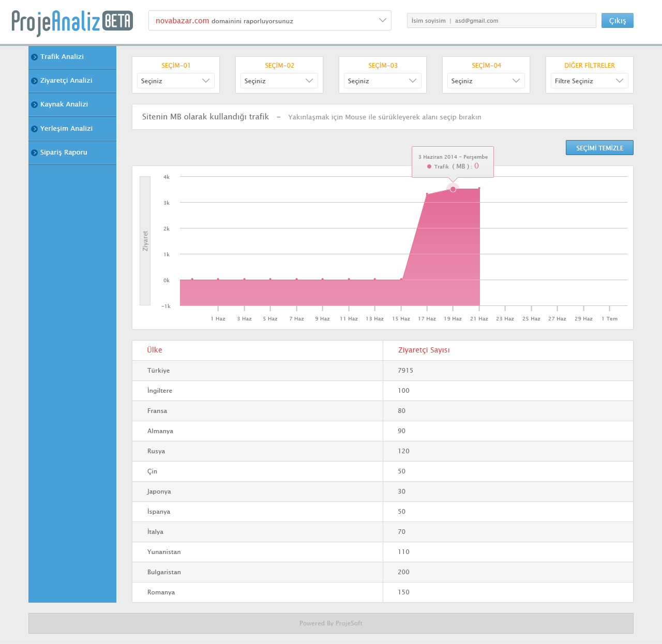Open the Kaynak Analizi menu item
The image size is (662, 644).
coord(64,104)
